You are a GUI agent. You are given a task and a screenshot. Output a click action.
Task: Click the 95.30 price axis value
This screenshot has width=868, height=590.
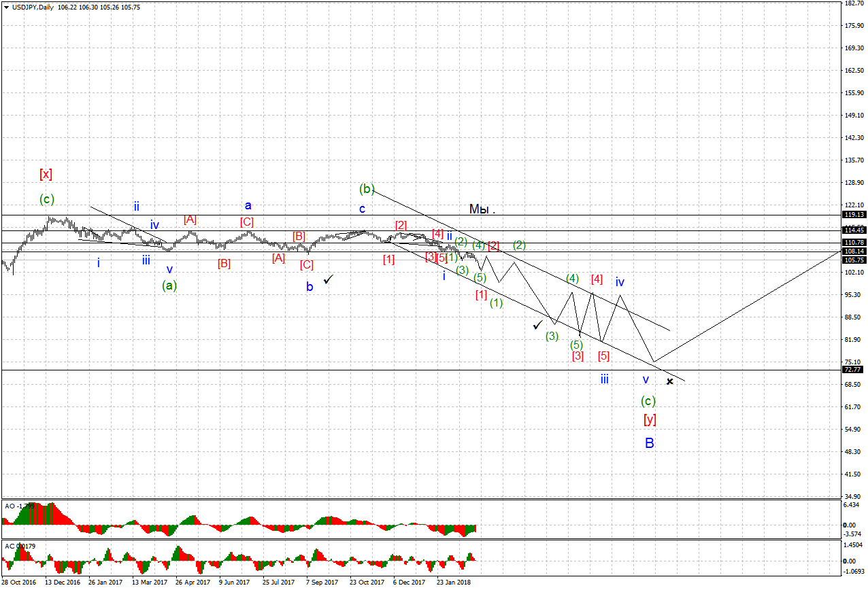854,294
